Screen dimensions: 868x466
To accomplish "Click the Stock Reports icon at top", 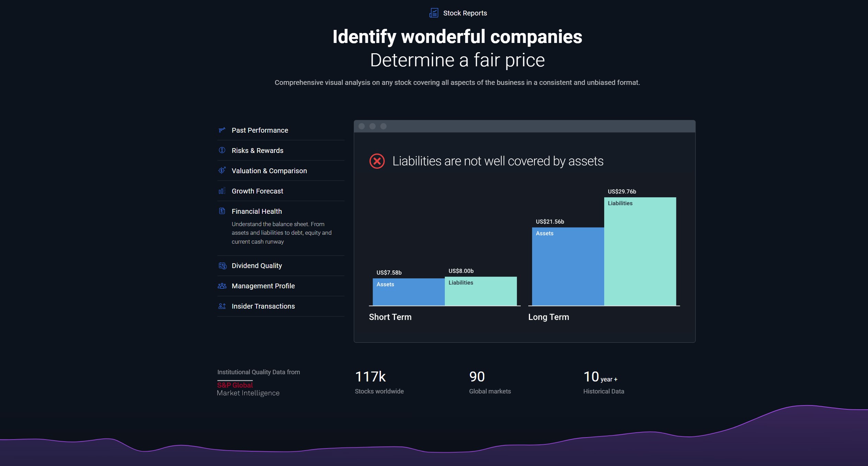I will pos(434,13).
